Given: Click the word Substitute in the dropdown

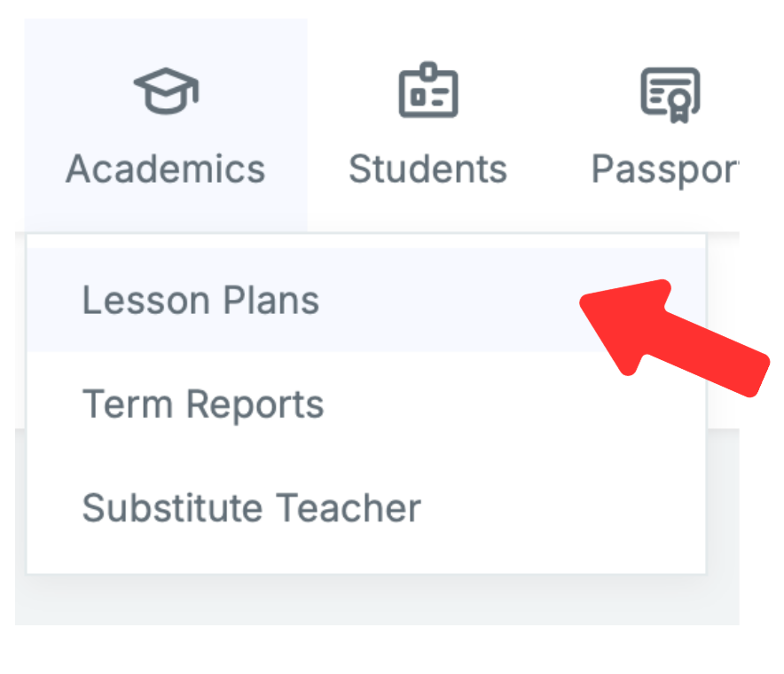Looking at the screenshot, I should click(x=173, y=508).
